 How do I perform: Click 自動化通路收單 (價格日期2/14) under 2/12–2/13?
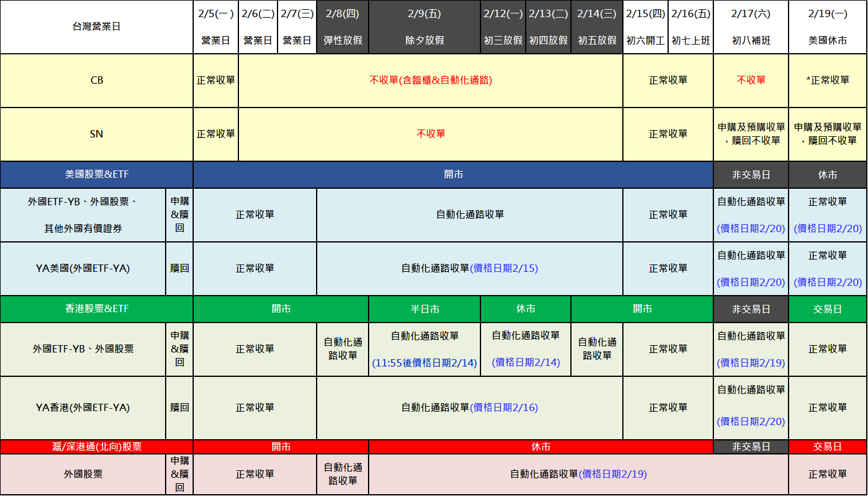click(526, 349)
